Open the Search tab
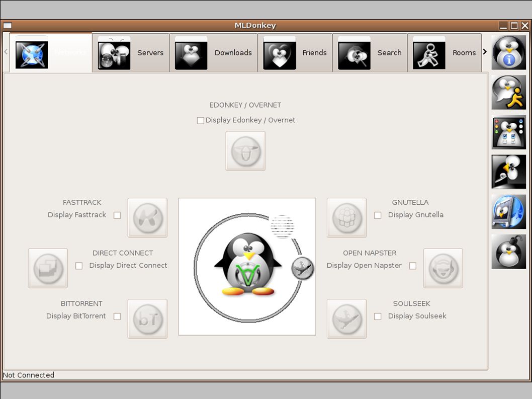Viewport: 532px width, 399px height. (x=370, y=53)
